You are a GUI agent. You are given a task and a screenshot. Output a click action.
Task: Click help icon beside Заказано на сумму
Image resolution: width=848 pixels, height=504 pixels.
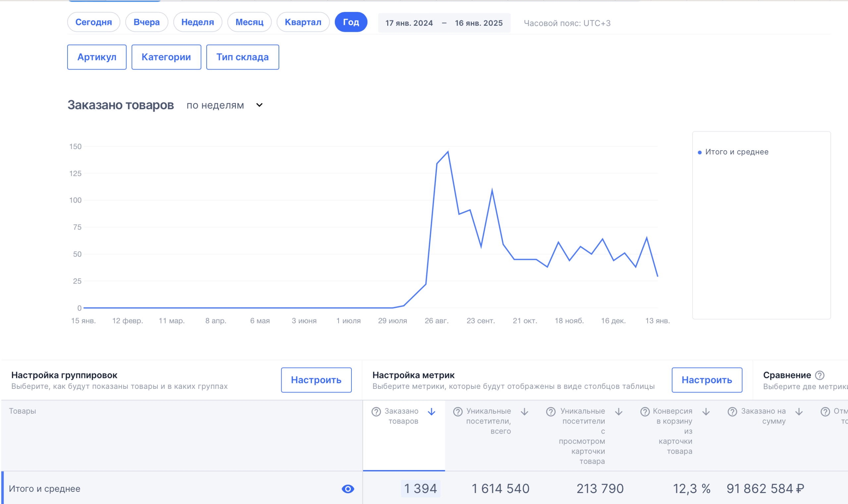click(x=732, y=412)
